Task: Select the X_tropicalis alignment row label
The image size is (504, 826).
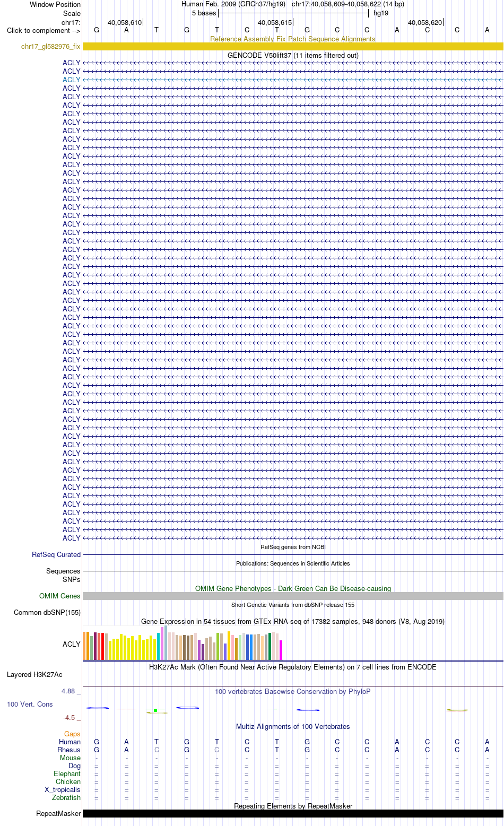Action: pyautogui.click(x=63, y=789)
